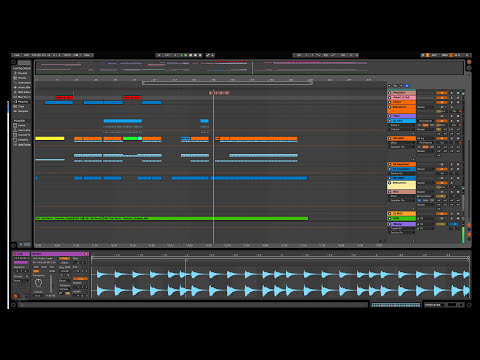Select the long green audio clip
The image size is (480, 360).
point(172,218)
